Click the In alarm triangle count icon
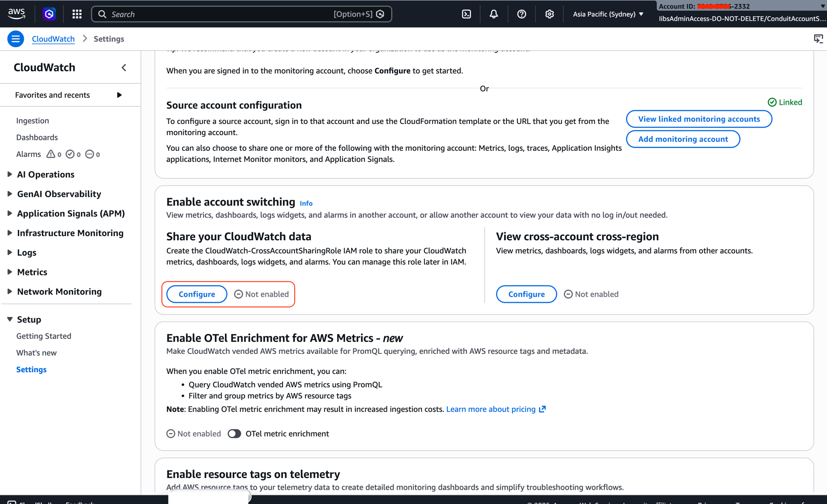The image size is (827, 504). (x=50, y=154)
